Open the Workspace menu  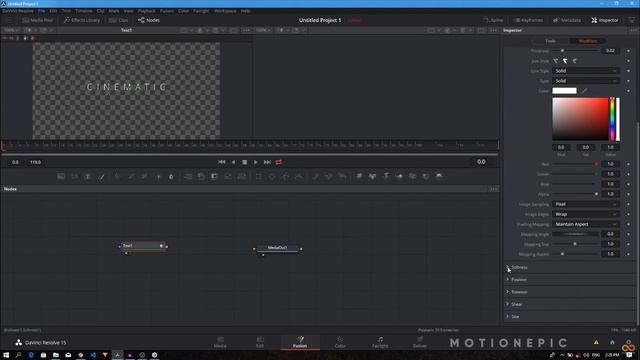225,11
